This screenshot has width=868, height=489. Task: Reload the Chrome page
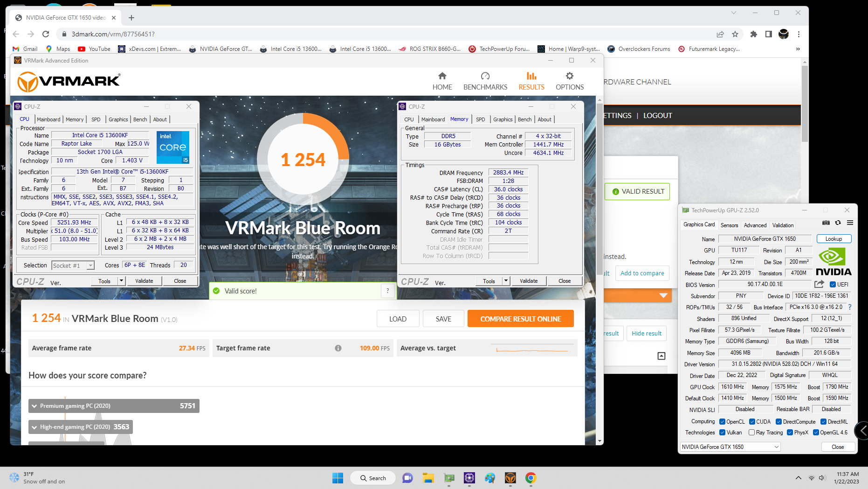[x=46, y=34]
